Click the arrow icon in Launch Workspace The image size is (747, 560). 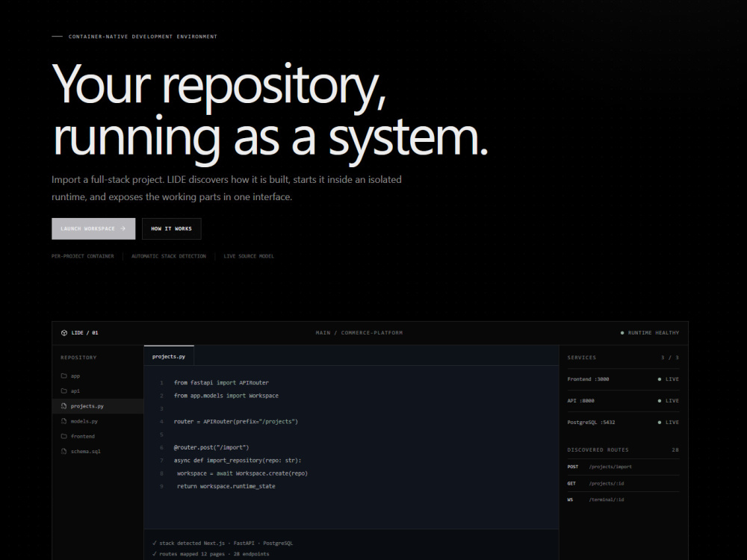point(123,228)
